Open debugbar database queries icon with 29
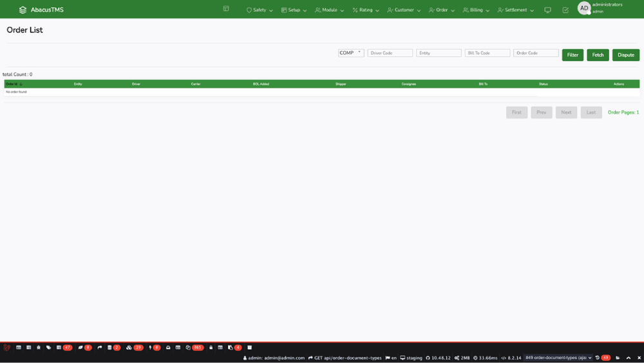644x363 pixels. 135,348
